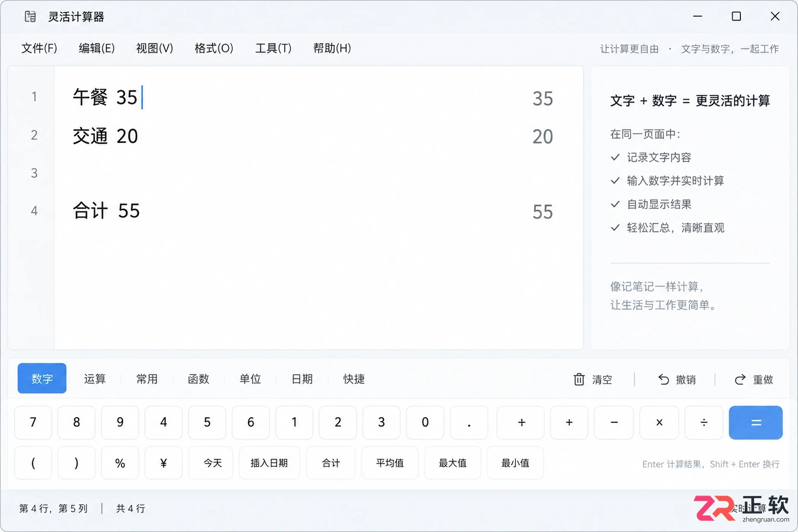Switch to the 运算 tab
Viewport: 798px width, 532px height.
pos(95,379)
